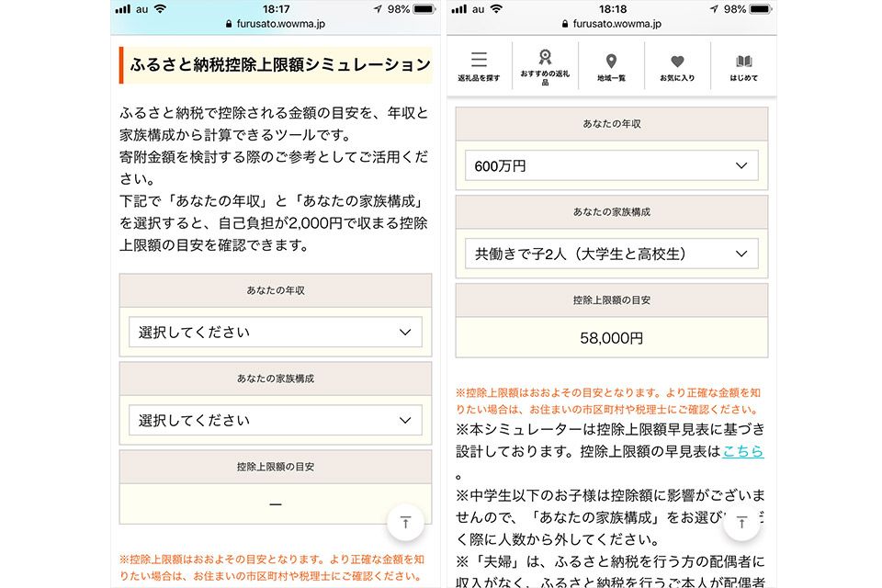This screenshot has width=882, height=588.
Task: Tap scroll-to-top button on left screen
Action: 405,523
